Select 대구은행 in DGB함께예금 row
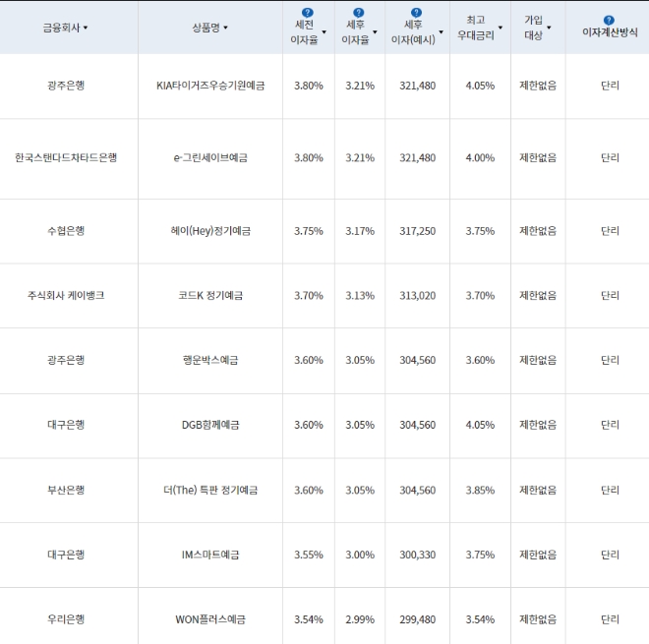Screen dimensions: 649x644 tap(66, 425)
